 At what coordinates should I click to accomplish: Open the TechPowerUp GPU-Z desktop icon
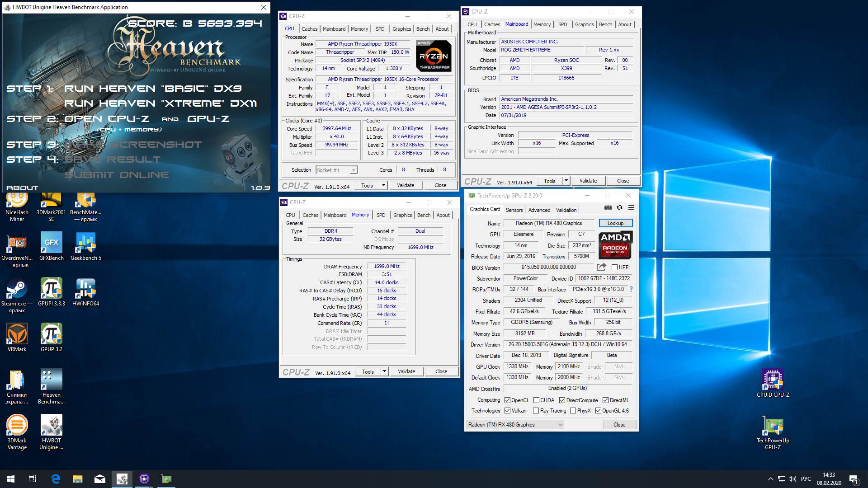point(773,432)
